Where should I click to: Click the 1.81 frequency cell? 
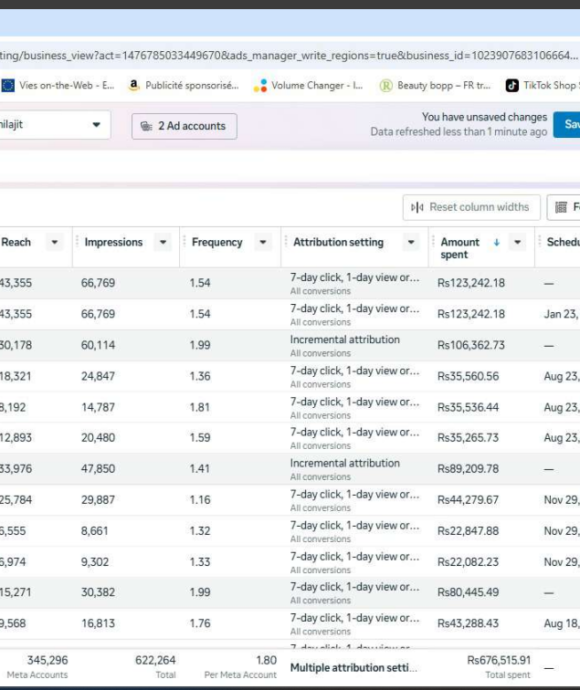click(200, 407)
